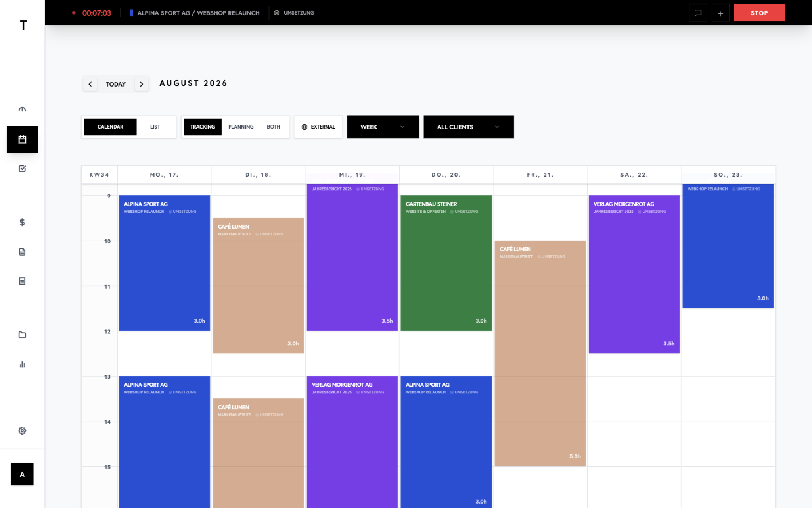Select the DO., 20. day header
Viewport: 812px width, 508px height.
click(x=446, y=175)
